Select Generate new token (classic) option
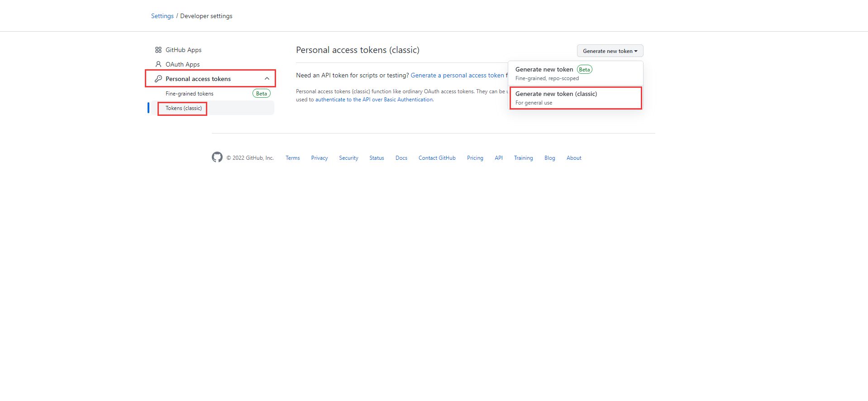The width and height of the screenshot is (868, 401). tap(576, 98)
